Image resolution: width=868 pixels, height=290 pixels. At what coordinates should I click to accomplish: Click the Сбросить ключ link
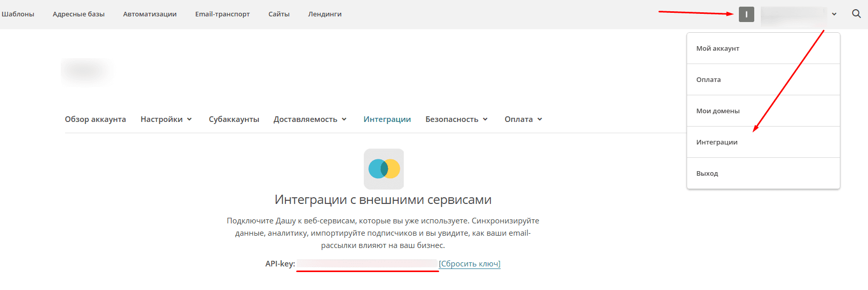469,264
